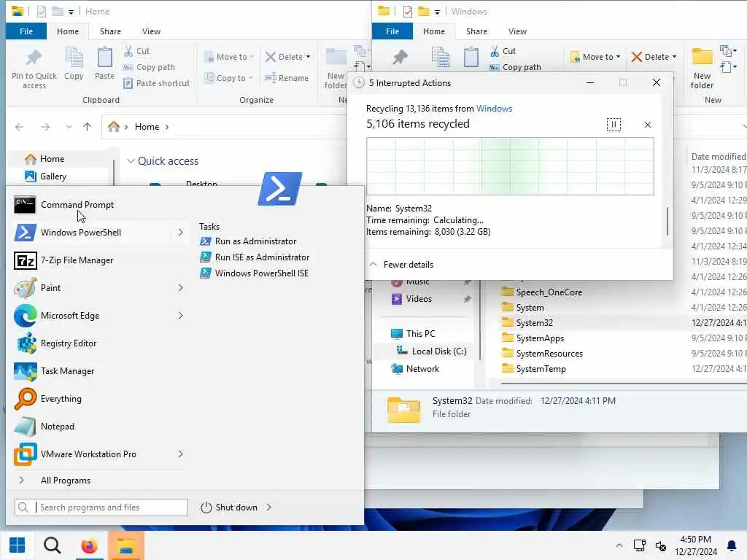Screen dimensions: 747x560
Task: Create New folder in Windows window ribbon
Action: tap(702, 69)
